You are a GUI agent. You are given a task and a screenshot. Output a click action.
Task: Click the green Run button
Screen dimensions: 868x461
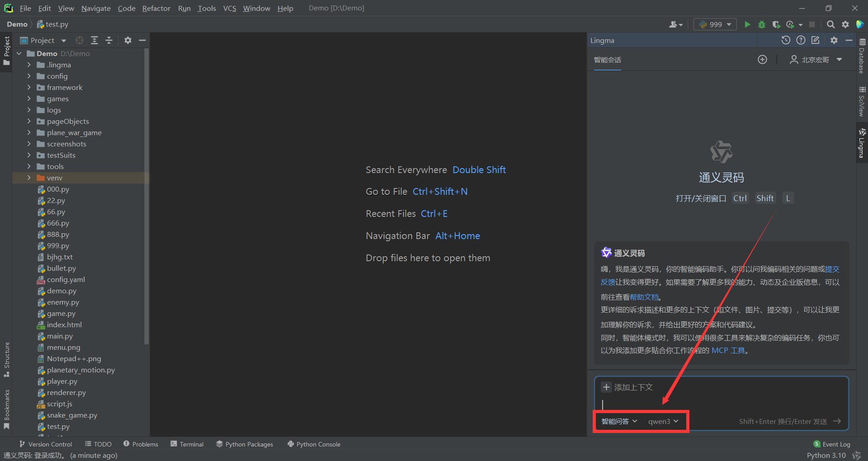(747, 24)
